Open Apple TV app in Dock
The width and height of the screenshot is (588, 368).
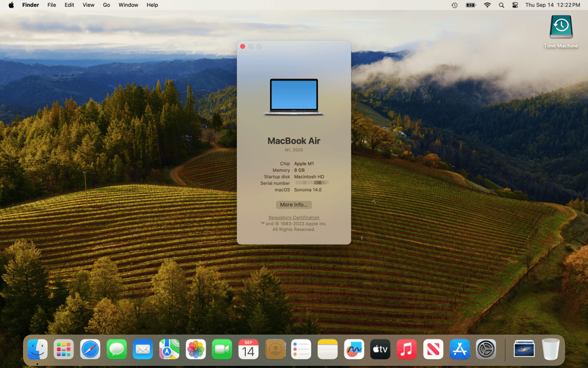pos(380,349)
